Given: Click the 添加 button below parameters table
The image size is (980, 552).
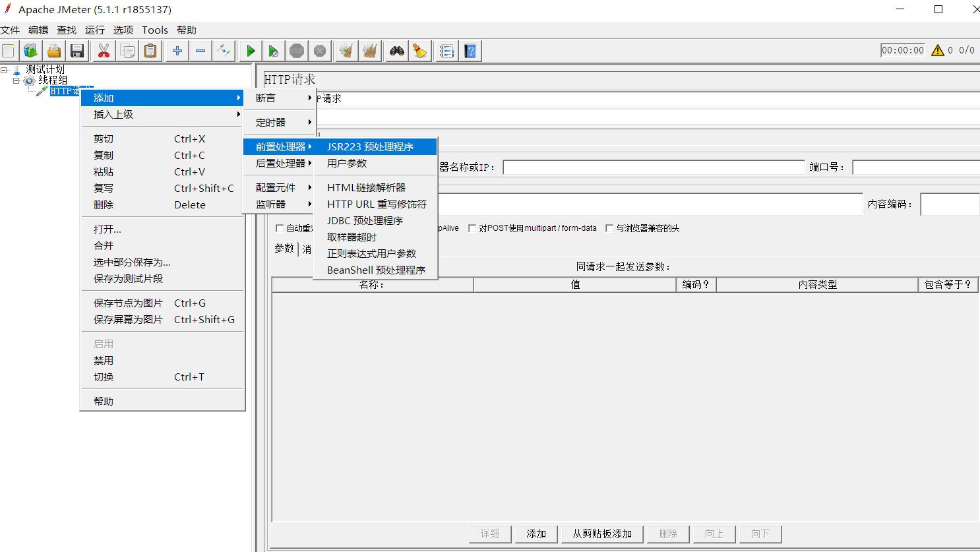Looking at the screenshot, I should coord(536,534).
